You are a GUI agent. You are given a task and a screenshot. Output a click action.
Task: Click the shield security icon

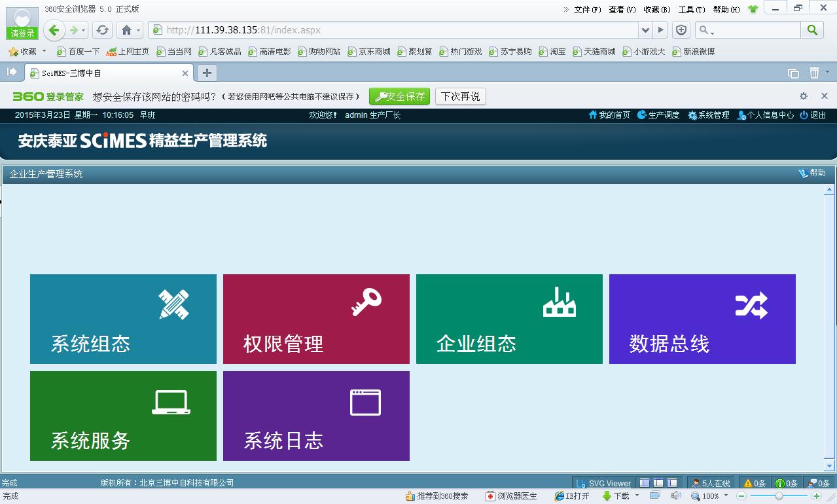[681, 30]
